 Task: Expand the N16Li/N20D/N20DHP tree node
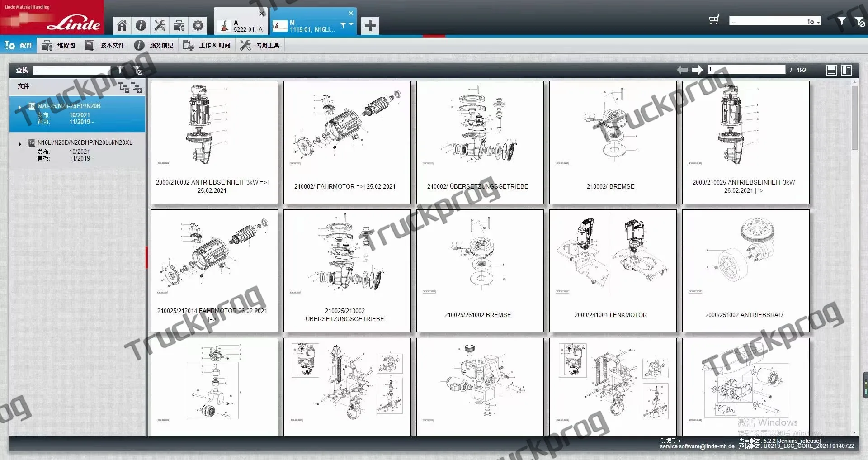(x=19, y=144)
